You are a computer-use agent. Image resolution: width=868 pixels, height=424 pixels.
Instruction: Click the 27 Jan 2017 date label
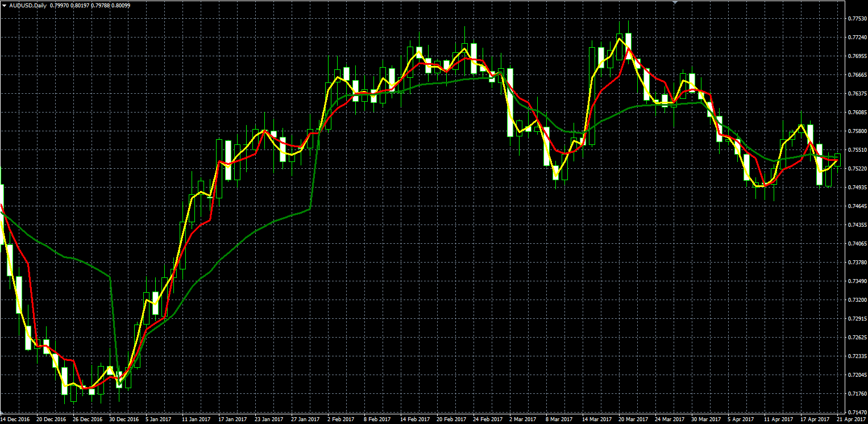pyautogui.click(x=305, y=419)
